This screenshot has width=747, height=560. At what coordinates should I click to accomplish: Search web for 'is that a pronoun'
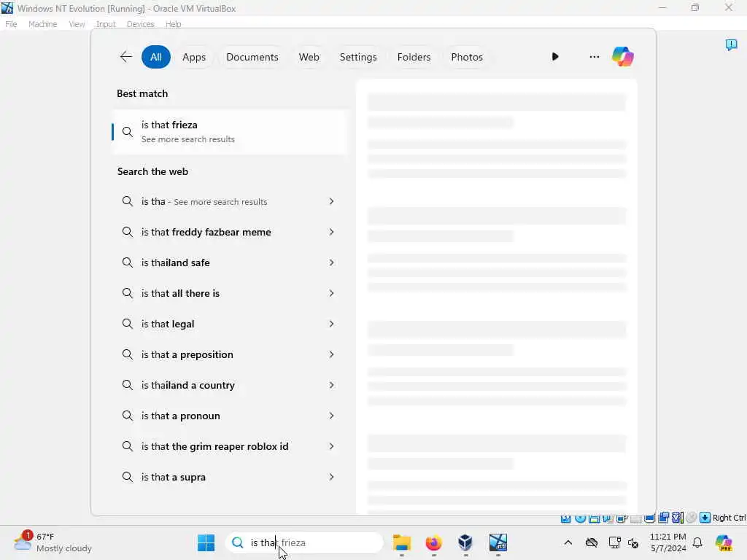[x=230, y=416]
